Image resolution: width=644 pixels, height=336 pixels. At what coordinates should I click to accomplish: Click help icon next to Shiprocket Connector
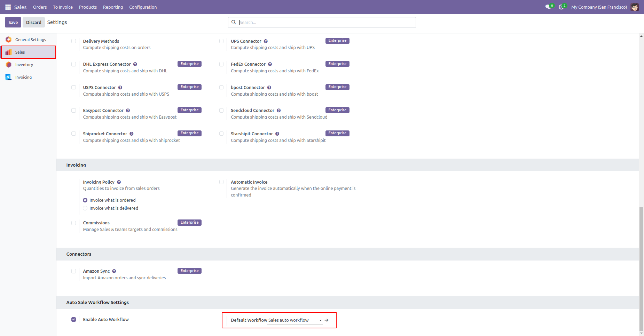click(x=132, y=134)
